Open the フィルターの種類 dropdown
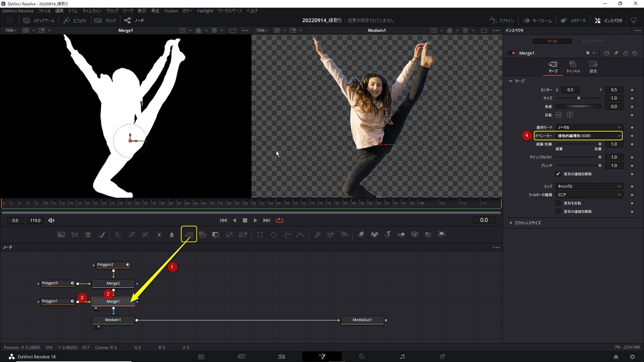This screenshot has height=362, width=644. pos(589,195)
